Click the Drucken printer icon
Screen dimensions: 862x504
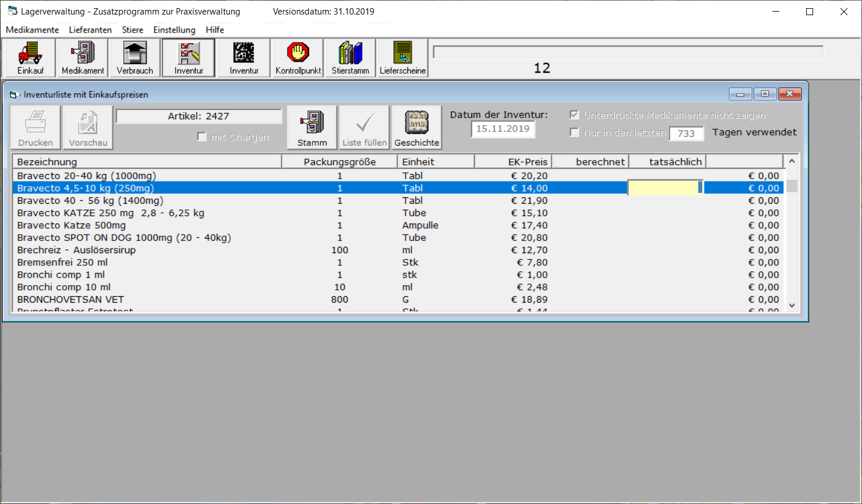36,127
